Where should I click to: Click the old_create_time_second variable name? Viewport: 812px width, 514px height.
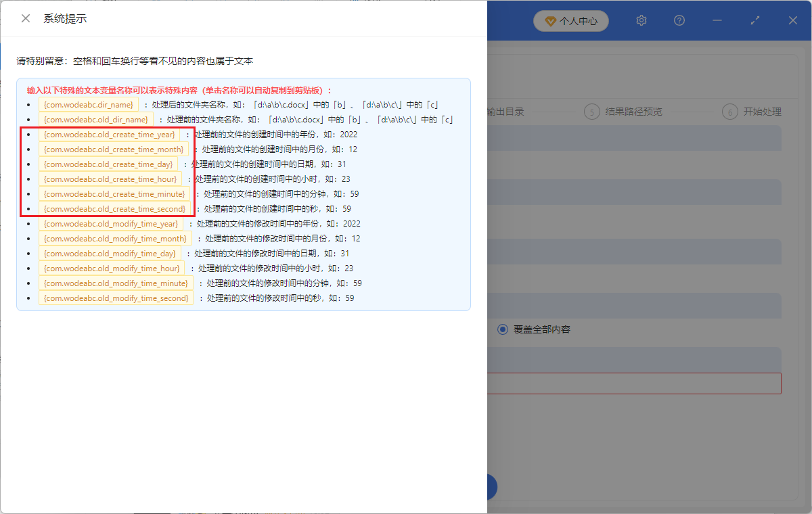tap(112, 208)
